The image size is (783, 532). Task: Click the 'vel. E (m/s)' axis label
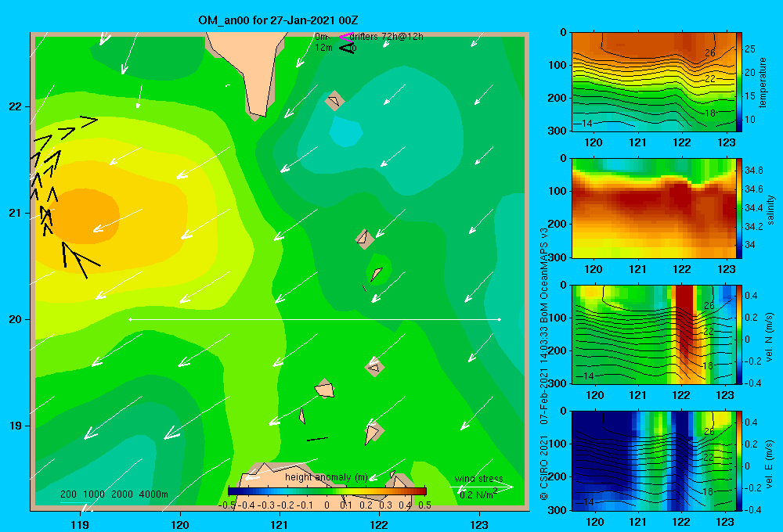click(769, 464)
